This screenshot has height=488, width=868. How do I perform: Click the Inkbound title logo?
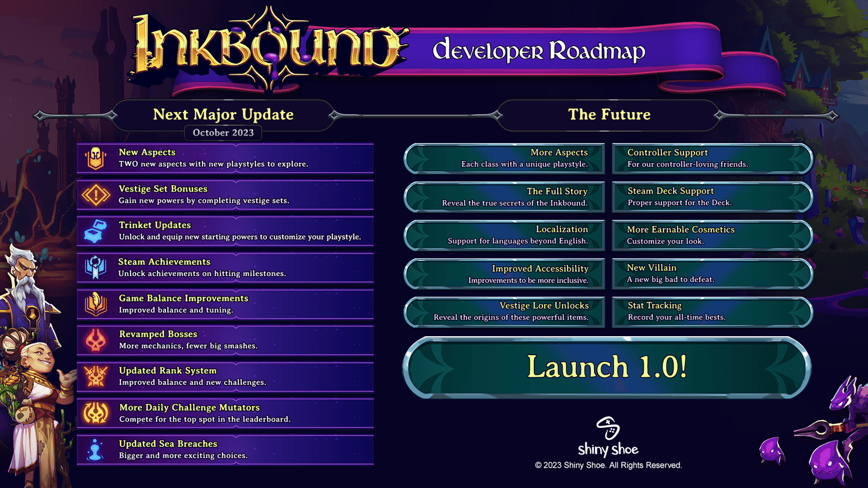[270, 49]
